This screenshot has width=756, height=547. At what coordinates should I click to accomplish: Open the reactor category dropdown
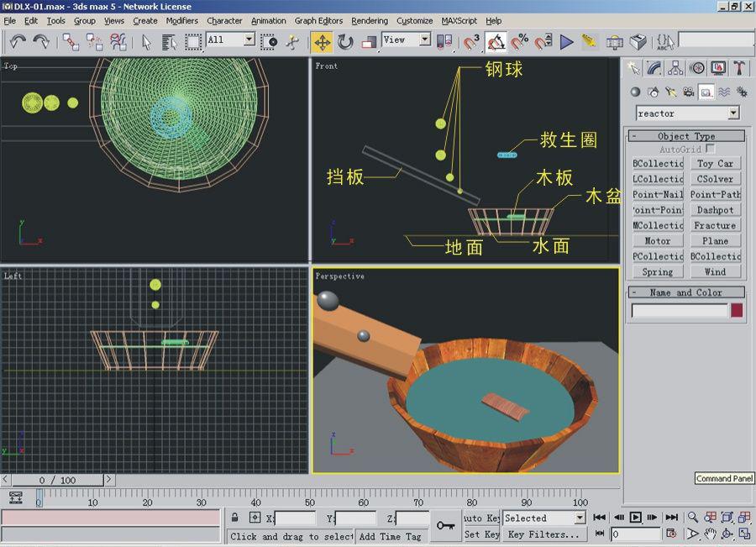pos(733,113)
